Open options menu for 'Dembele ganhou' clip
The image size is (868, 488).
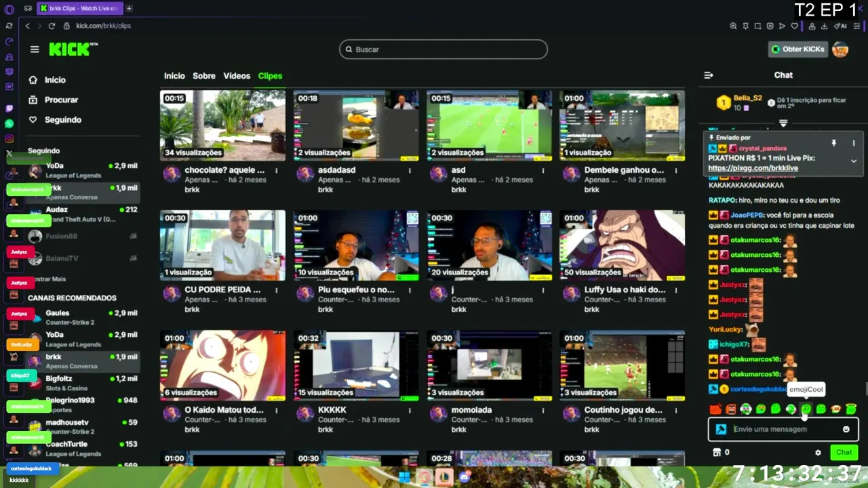pos(676,170)
